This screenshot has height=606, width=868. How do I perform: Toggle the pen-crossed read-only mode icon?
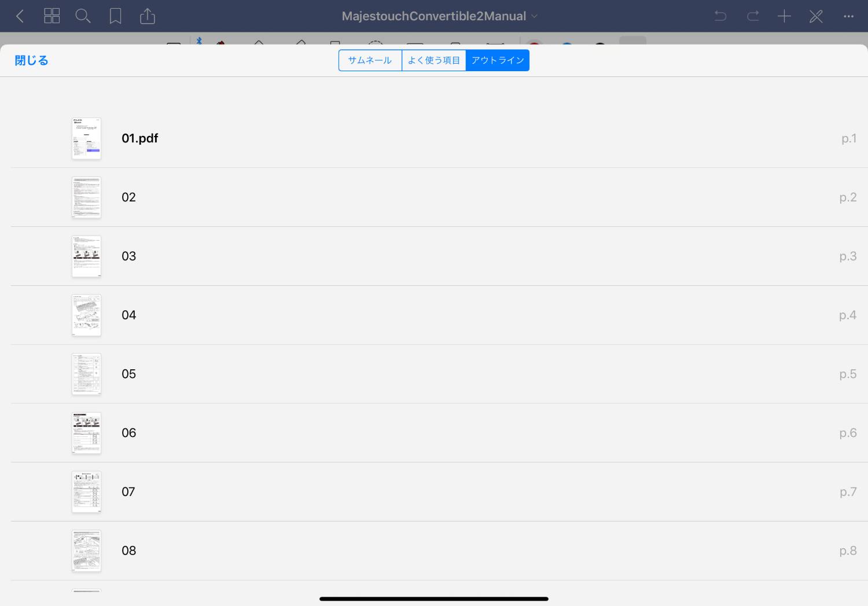point(816,16)
